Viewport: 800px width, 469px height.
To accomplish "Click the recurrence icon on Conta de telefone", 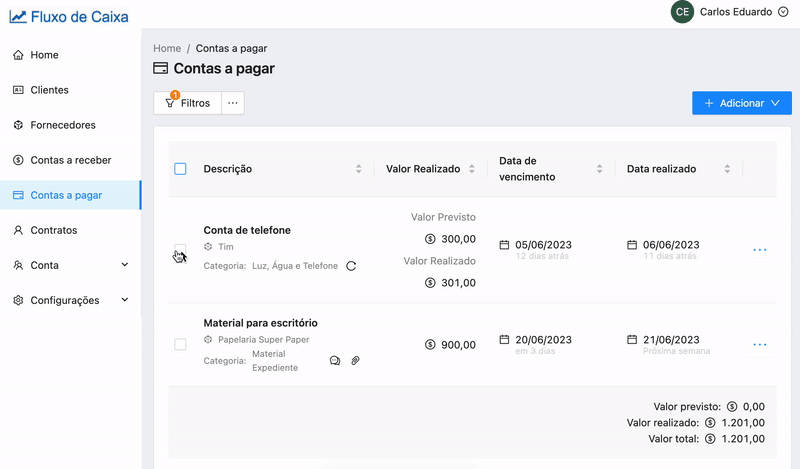I will point(351,266).
